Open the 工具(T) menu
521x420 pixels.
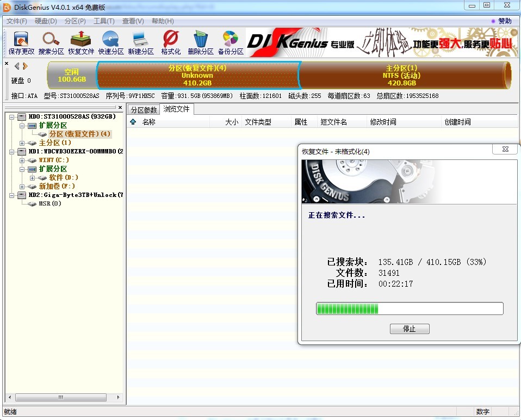(x=104, y=21)
